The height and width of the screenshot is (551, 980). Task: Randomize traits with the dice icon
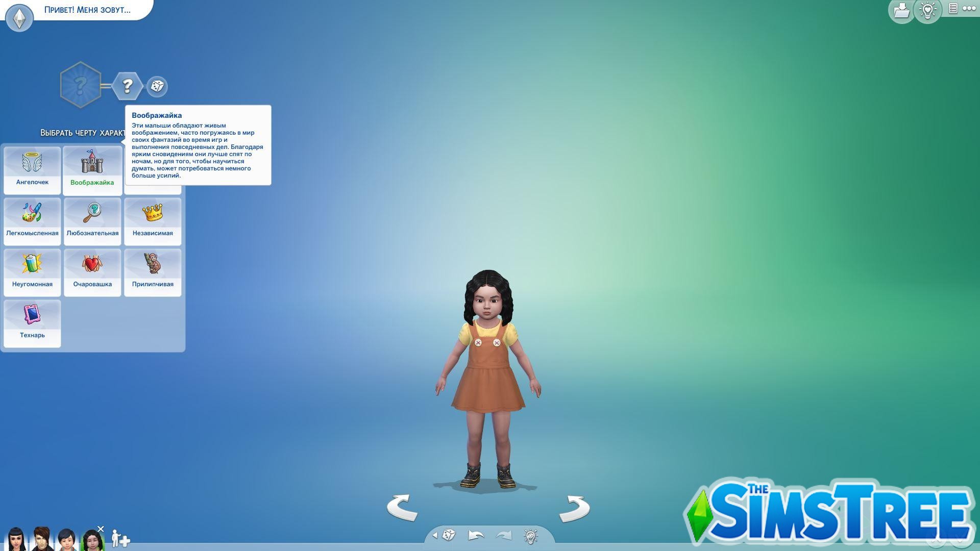[x=157, y=87]
